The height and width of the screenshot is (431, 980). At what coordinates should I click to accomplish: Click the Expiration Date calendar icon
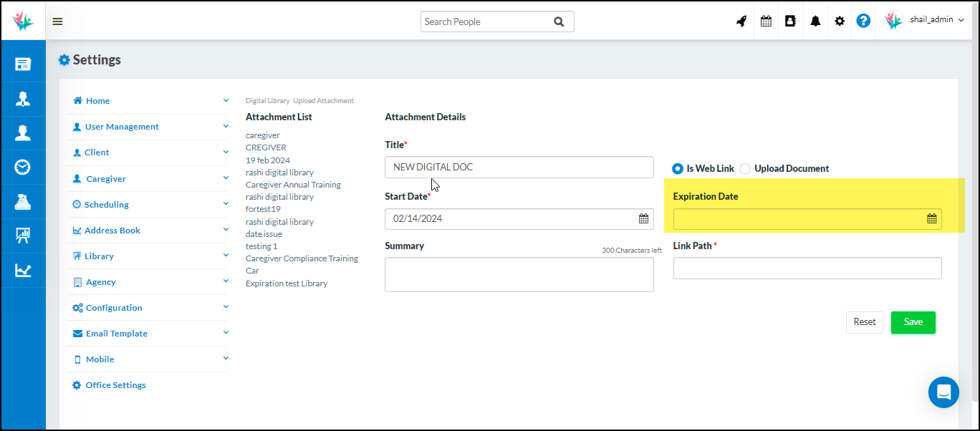931,219
